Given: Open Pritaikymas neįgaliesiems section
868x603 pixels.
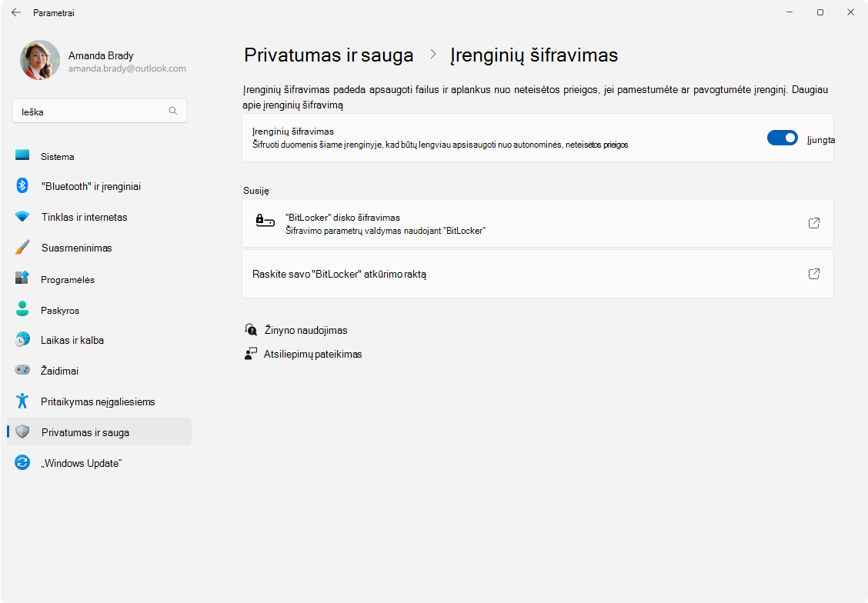Looking at the screenshot, I should click(x=99, y=401).
